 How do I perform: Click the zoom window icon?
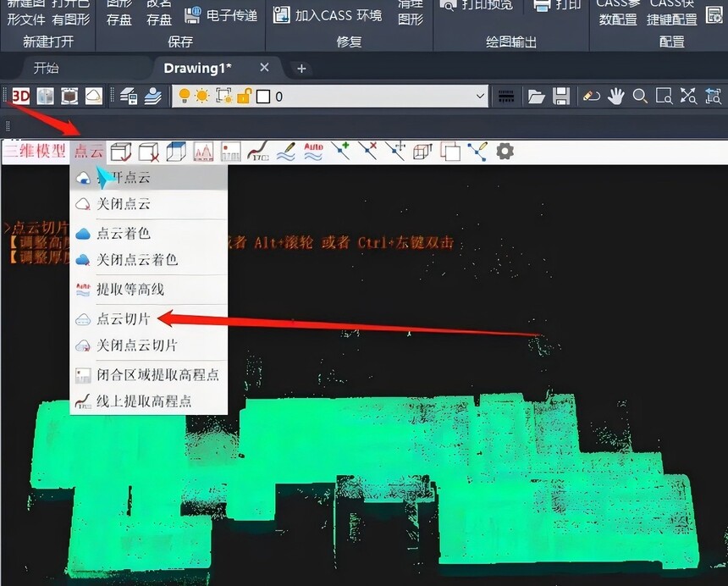(x=664, y=97)
